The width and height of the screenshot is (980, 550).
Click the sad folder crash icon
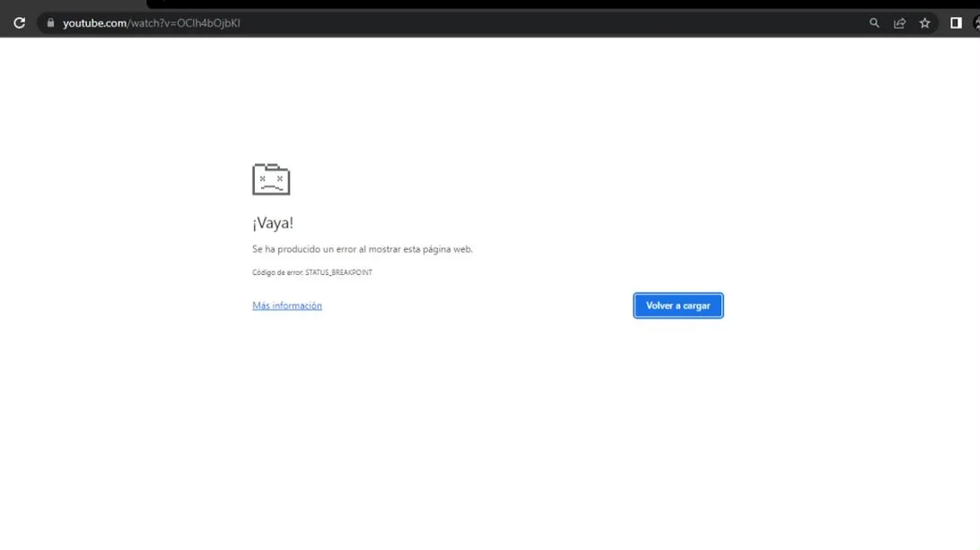271,180
